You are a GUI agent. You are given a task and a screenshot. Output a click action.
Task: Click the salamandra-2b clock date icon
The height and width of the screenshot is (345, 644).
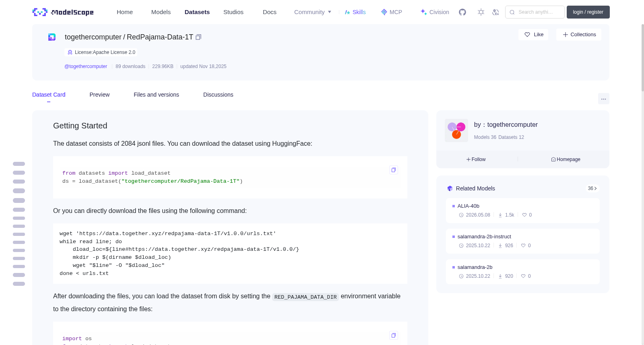point(461,276)
